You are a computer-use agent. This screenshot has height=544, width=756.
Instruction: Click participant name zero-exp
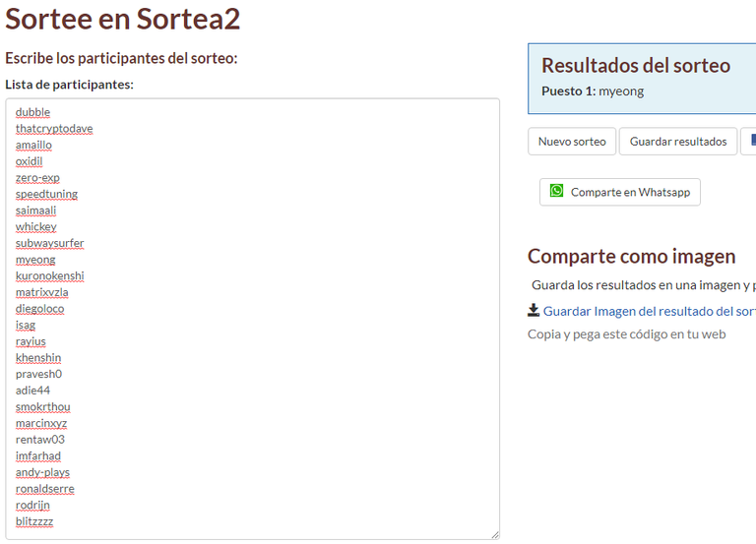point(37,178)
